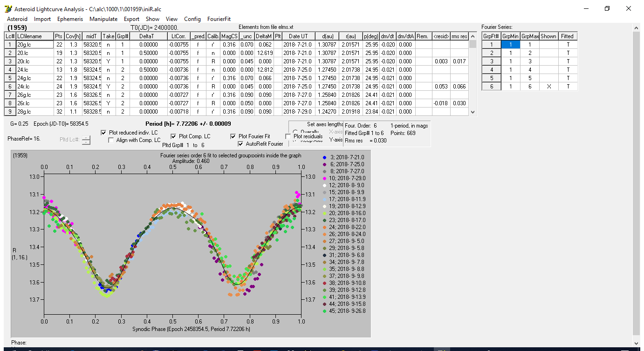644x351 pixels.
Task: Click magenta legend dot for 10; 2018-7-29.0
Action: click(x=325, y=178)
